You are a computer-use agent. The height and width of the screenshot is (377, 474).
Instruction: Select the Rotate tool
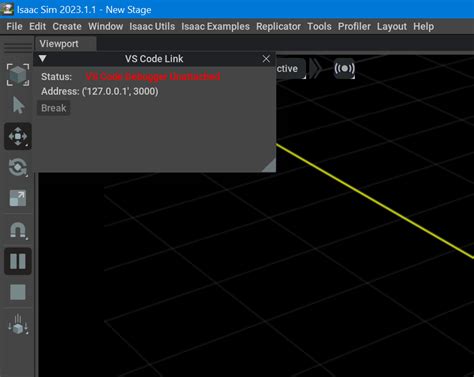tap(18, 167)
